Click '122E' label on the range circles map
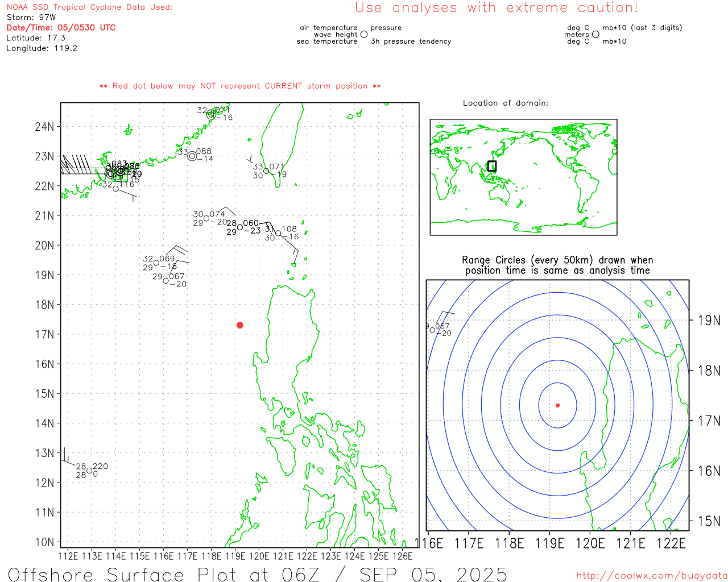 671,543
